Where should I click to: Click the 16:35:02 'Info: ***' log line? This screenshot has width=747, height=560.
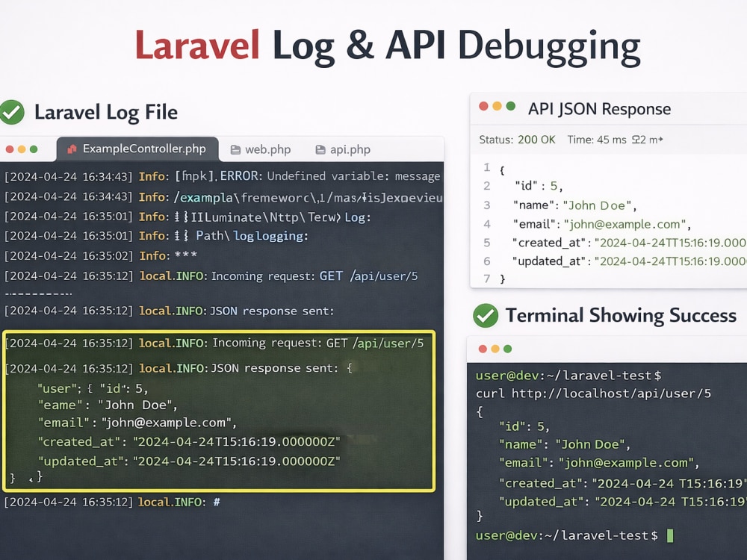pos(101,255)
